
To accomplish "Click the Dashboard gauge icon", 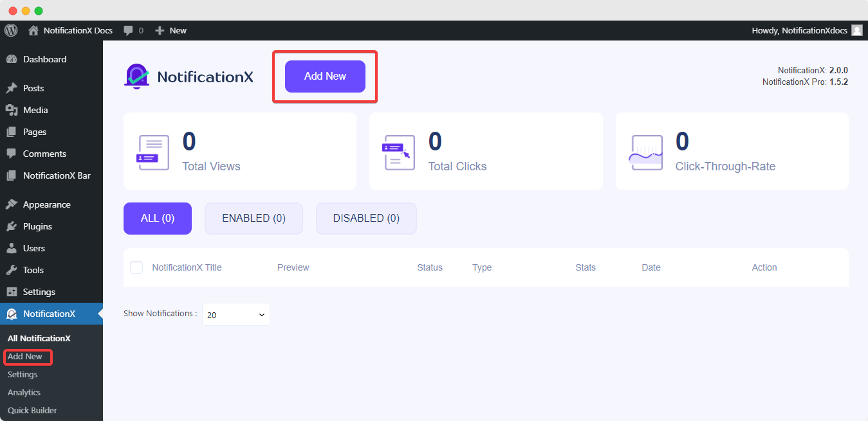I will [12, 59].
